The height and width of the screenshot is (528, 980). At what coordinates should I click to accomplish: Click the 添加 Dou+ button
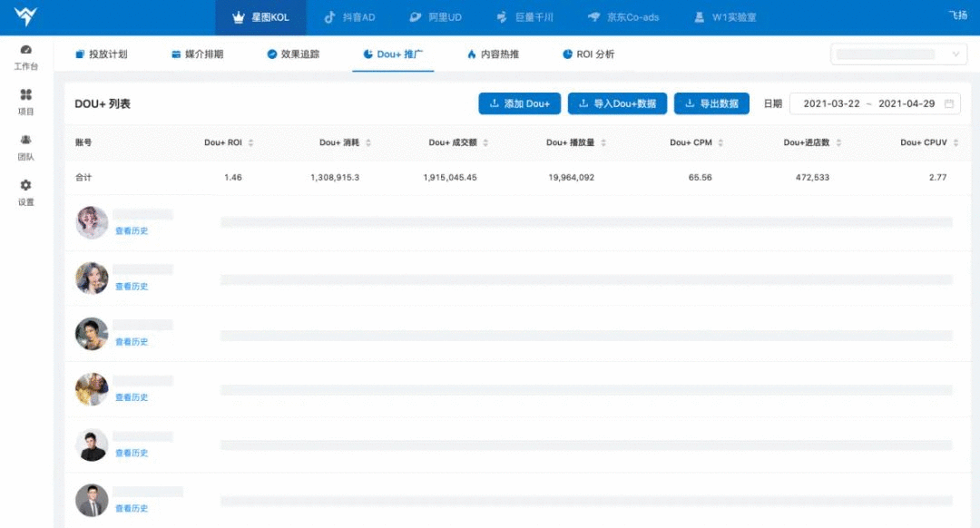point(519,103)
